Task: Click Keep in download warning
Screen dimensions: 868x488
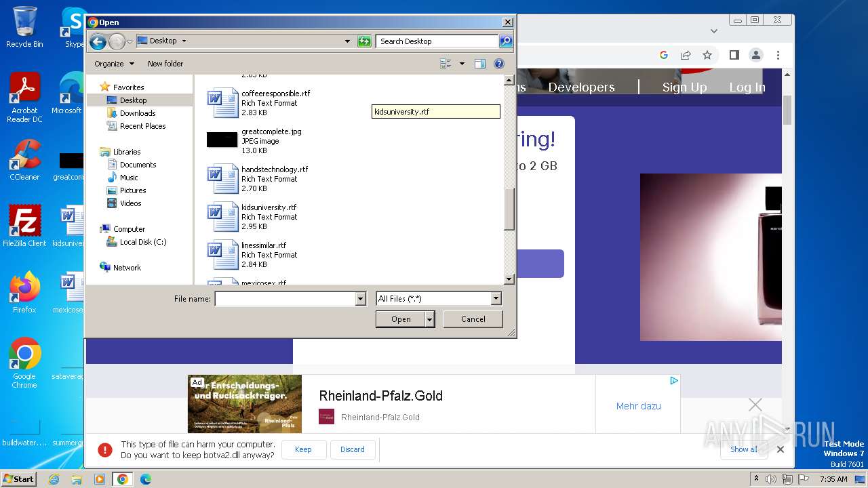Action: pyautogui.click(x=303, y=449)
